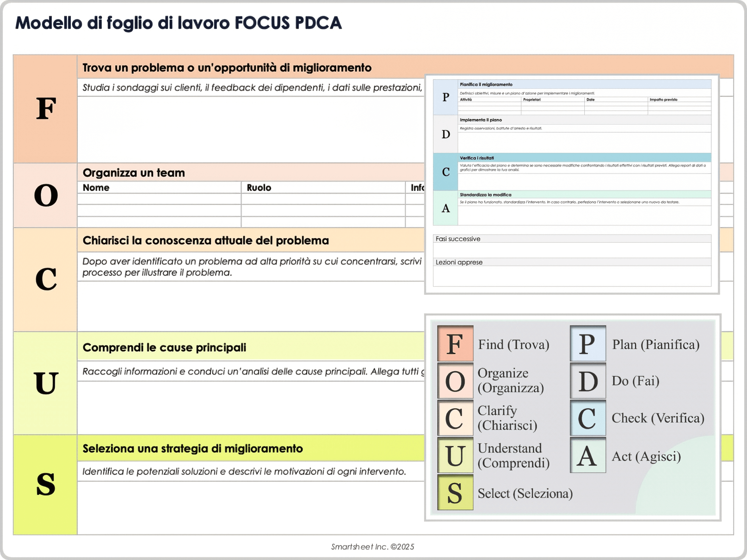Click the 'Check (Verifica)' legend label
Viewport: 747px width, 560px height.
click(x=658, y=418)
